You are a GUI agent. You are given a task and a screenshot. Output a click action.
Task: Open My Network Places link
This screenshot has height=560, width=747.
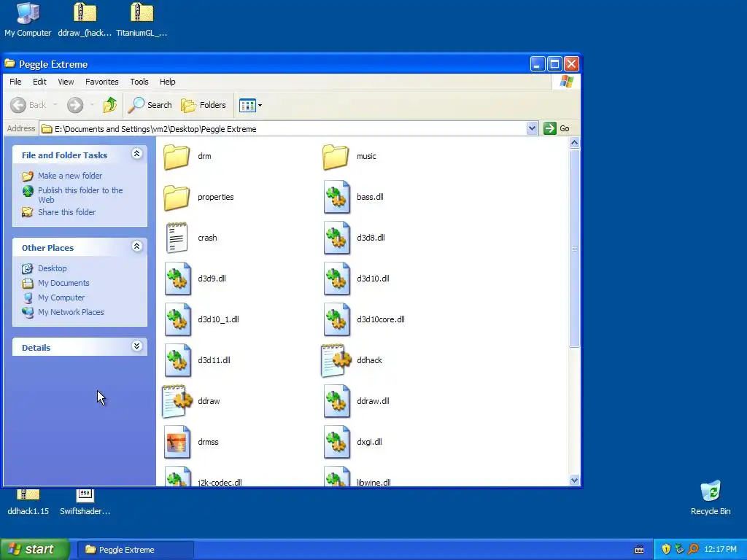63,312
